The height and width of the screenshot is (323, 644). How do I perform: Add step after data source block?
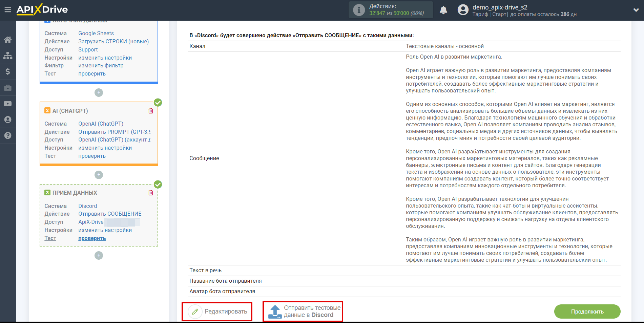click(x=99, y=92)
